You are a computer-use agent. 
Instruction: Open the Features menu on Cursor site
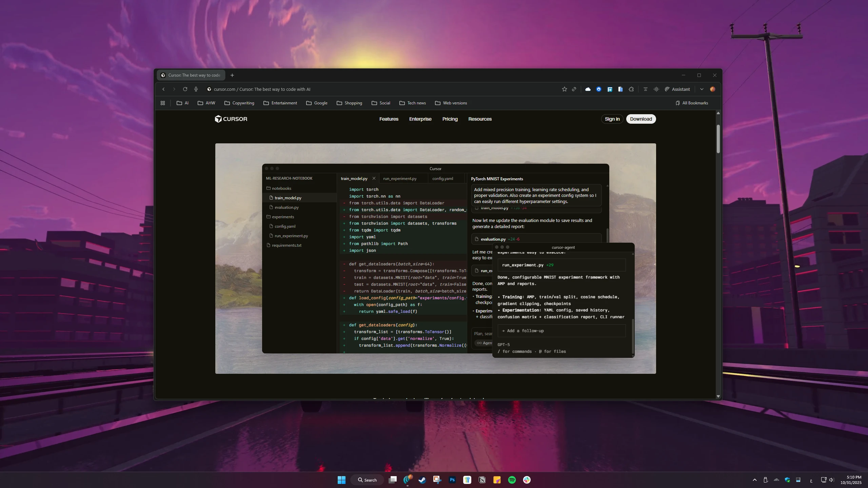point(389,119)
